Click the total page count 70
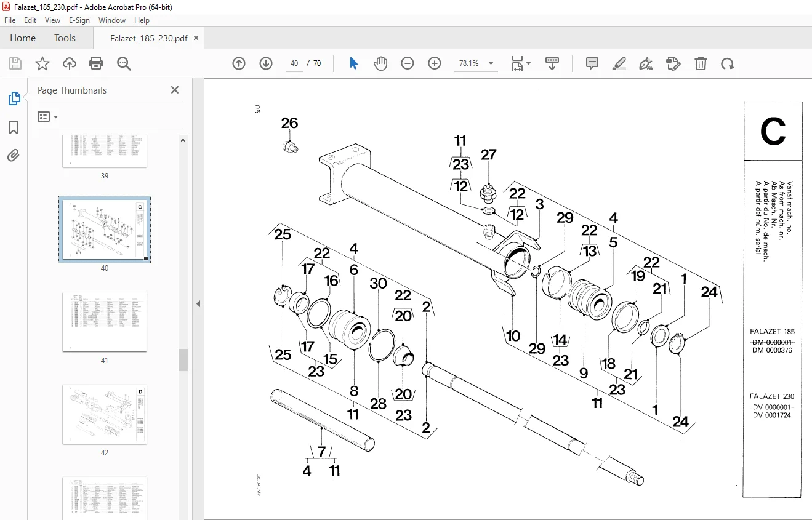812x520 pixels. coord(317,63)
